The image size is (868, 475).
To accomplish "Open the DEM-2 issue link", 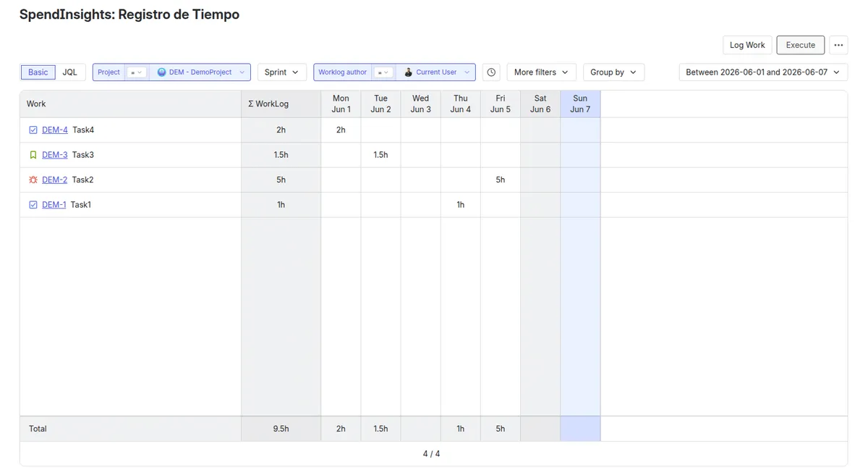I will click(x=55, y=180).
